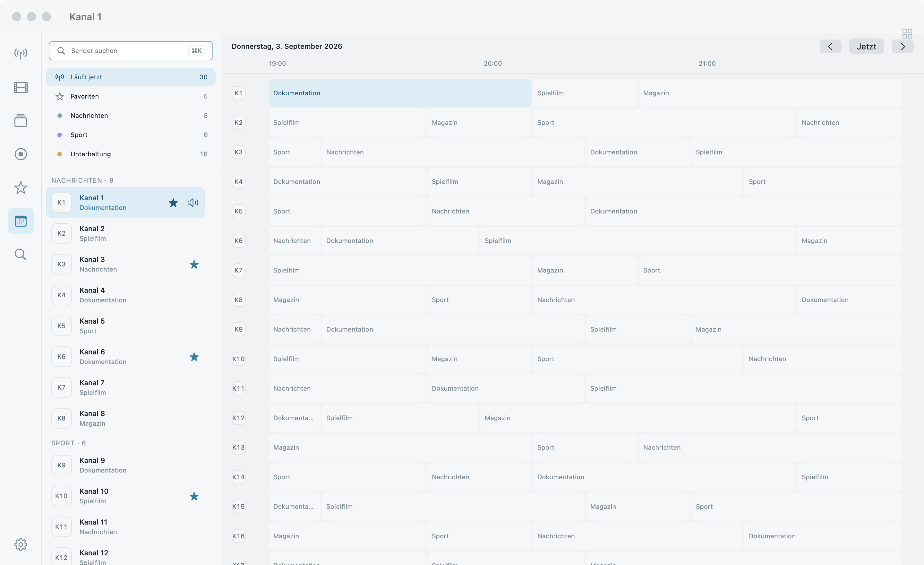Screen dimensions: 924x565
Task: Select Kanal 2 in channel list
Action: coord(125,233)
